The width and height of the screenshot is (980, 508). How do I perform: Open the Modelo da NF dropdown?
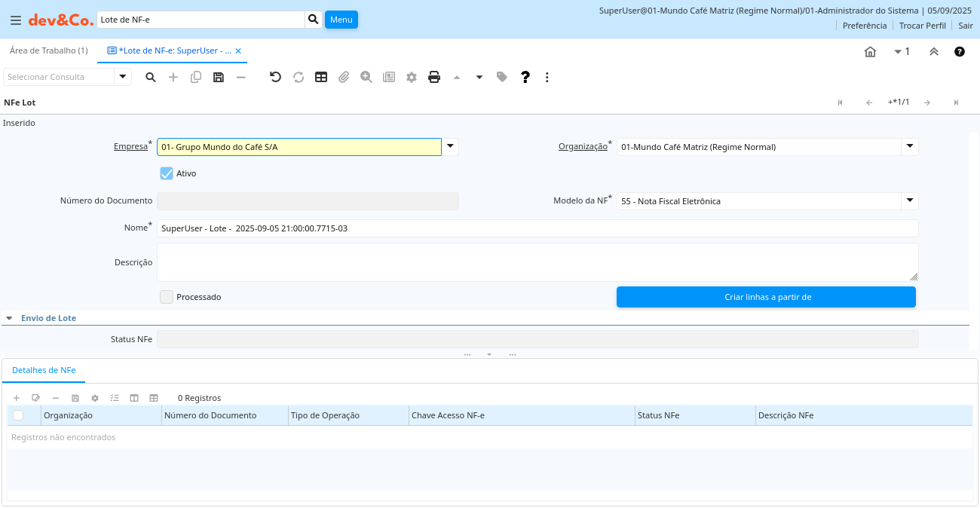[x=910, y=201]
